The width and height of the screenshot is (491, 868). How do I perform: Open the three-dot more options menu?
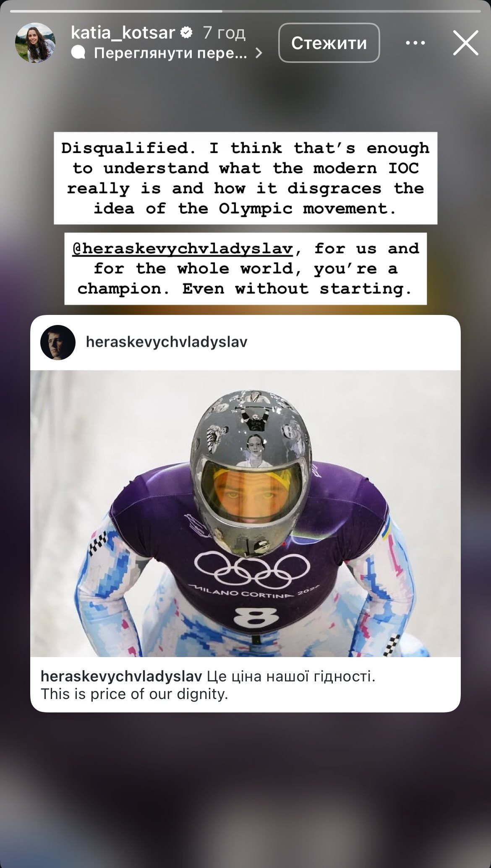(415, 43)
